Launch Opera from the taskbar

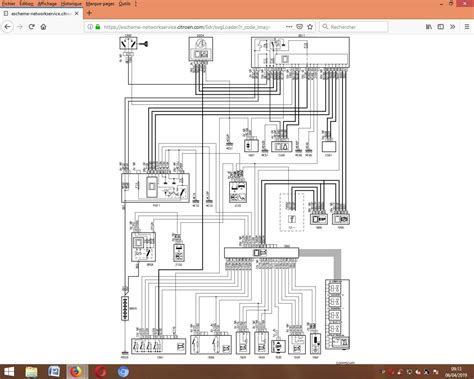click(x=100, y=372)
